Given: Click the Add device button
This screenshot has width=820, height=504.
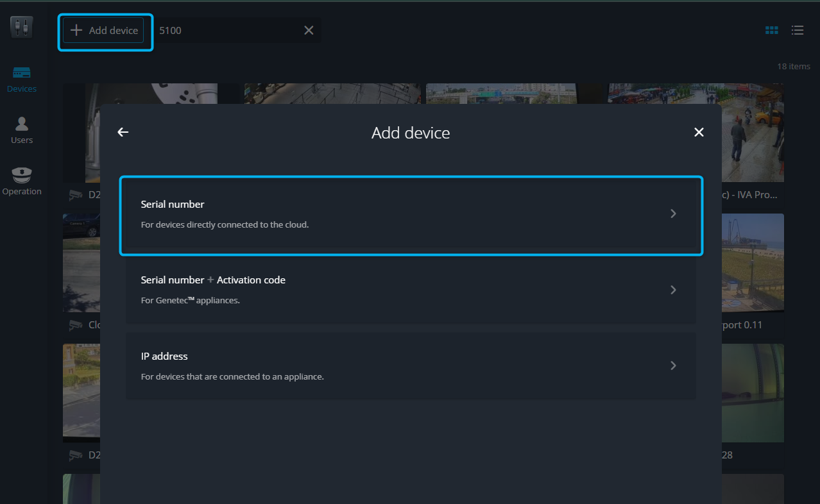Looking at the screenshot, I should [103, 30].
